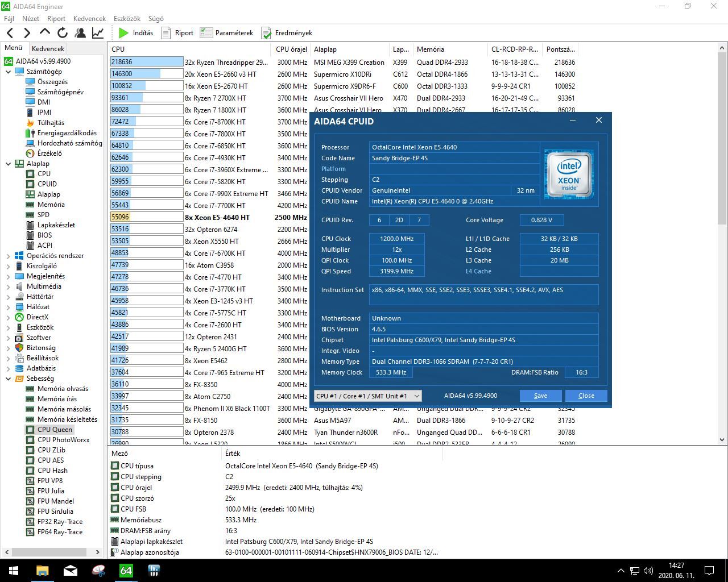Sort by CPU órajel column header
This screenshot has height=582, width=728.
click(292, 49)
